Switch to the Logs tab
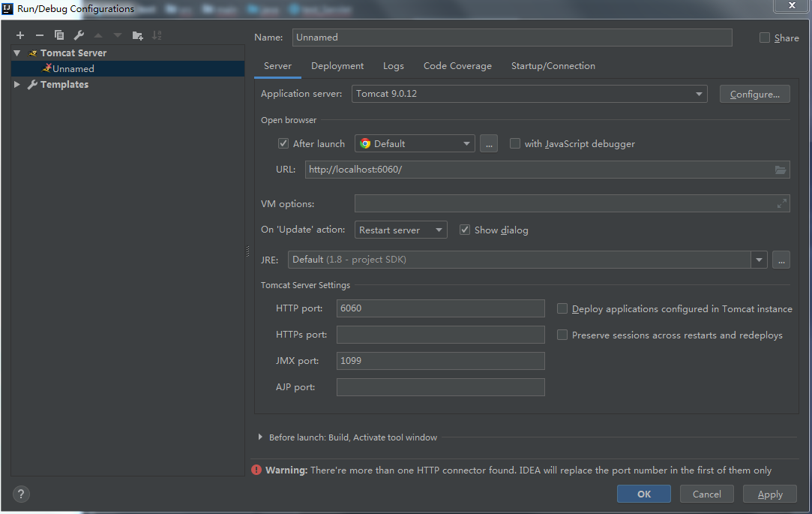Viewport: 812px width, 514px height. [393, 66]
